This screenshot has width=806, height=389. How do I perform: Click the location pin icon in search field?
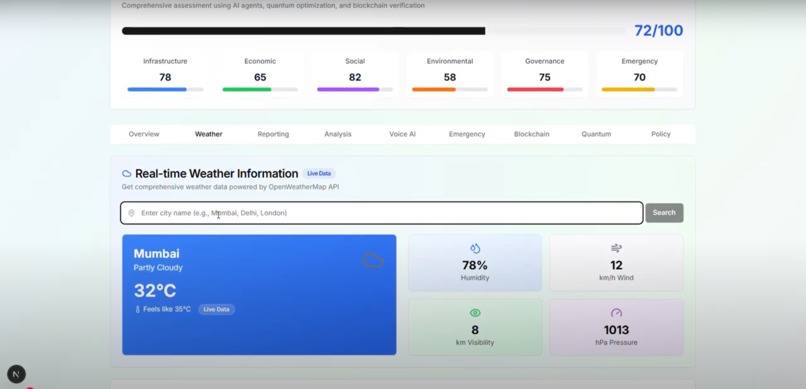pyautogui.click(x=131, y=213)
